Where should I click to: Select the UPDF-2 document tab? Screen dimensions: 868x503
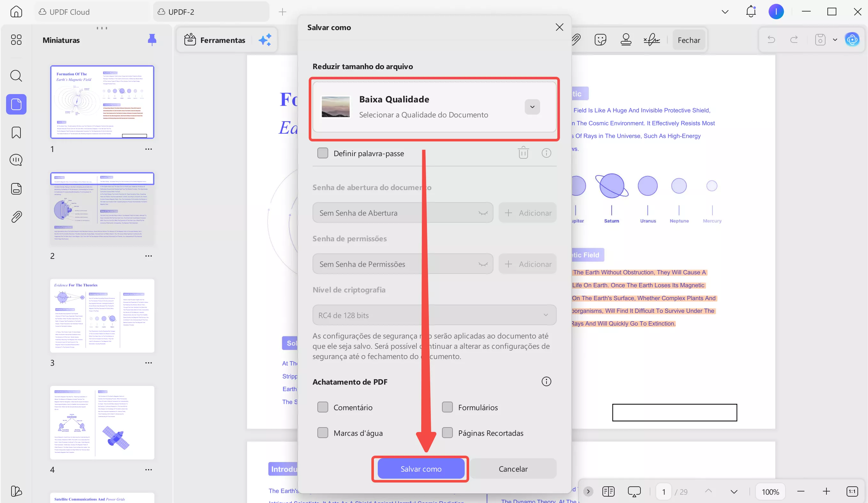[x=181, y=12]
